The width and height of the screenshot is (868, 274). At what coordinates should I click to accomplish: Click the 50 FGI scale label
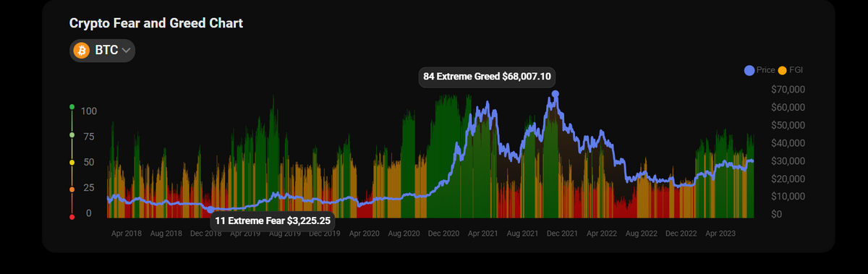[90, 162]
